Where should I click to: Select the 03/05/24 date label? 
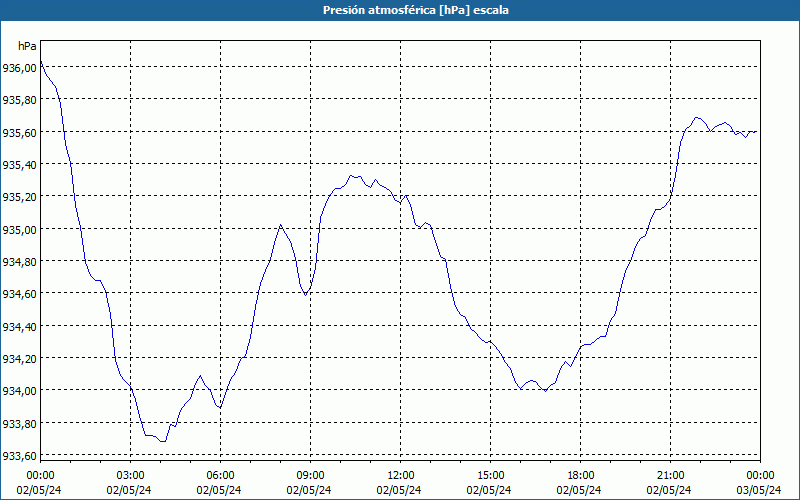click(759, 490)
